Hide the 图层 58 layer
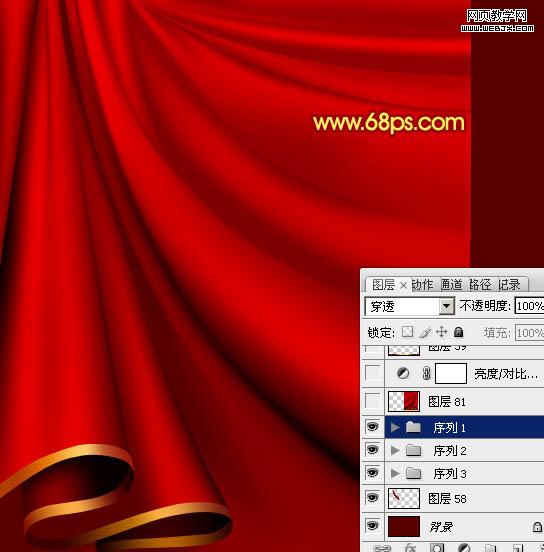The image size is (544, 552). click(x=373, y=497)
